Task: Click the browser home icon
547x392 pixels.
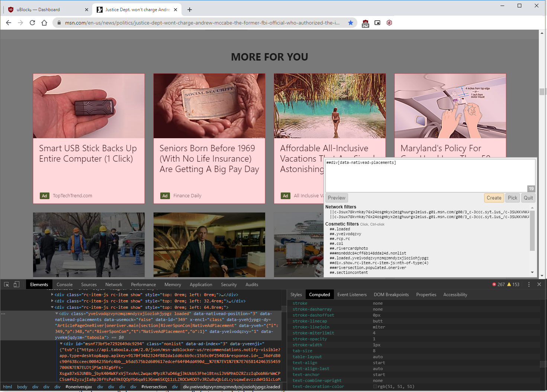Action: click(x=44, y=23)
